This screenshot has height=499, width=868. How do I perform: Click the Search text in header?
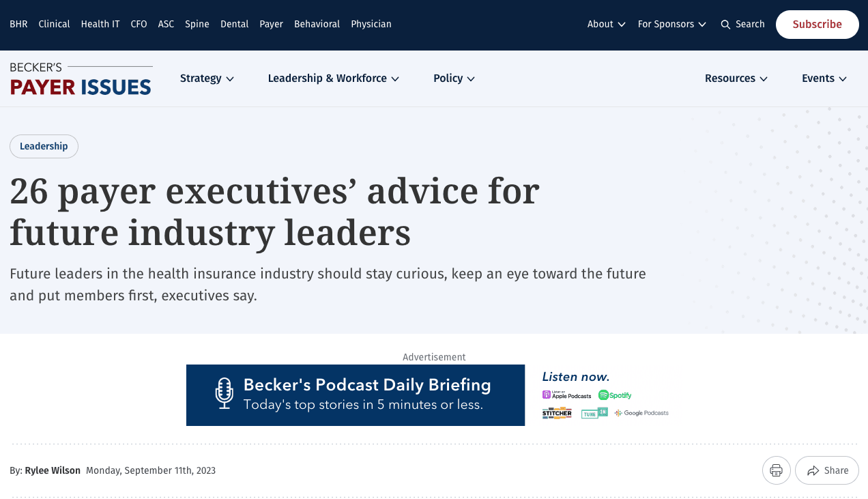pos(750,24)
